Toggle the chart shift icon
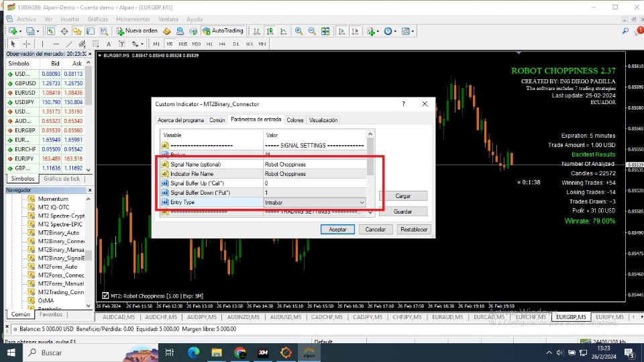The width and height of the screenshot is (644, 362). [356, 32]
